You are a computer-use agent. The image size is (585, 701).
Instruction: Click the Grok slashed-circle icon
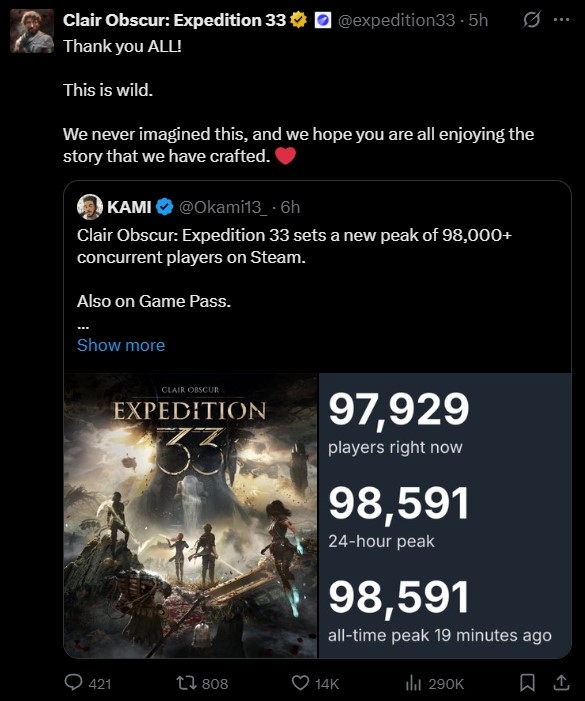pyautogui.click(x=531, y=20)
